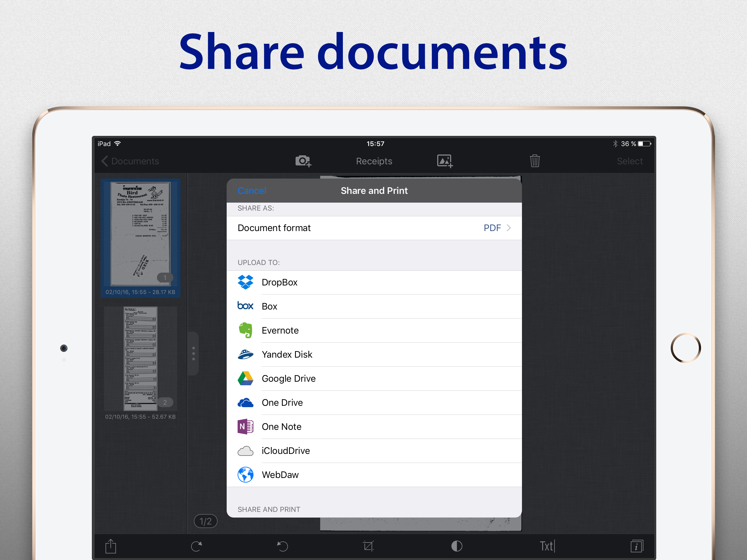Image resolution: width=747 pixels, height=560 pixels.
Task: Tap the share icon in bottom toolbar
Action: coord(110,546)
